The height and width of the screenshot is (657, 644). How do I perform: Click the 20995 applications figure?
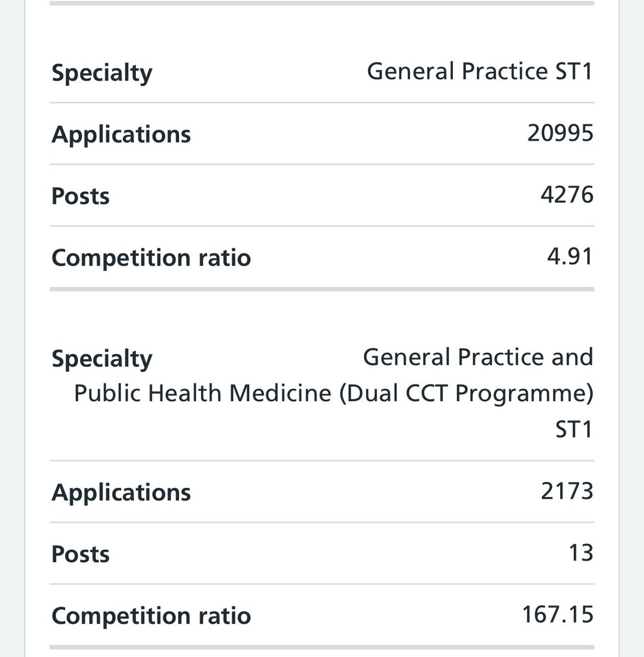561,133
